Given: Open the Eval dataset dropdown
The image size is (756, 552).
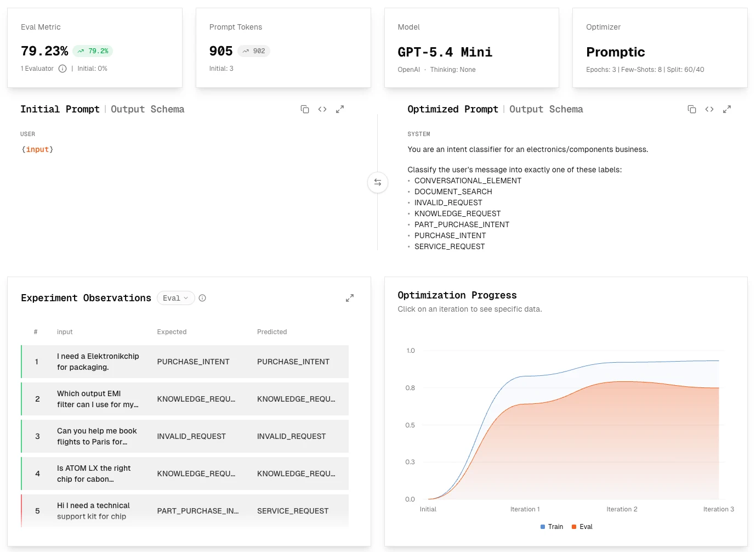Looking at the screenshot, I should pyautogui.click(x=176, y=298).
